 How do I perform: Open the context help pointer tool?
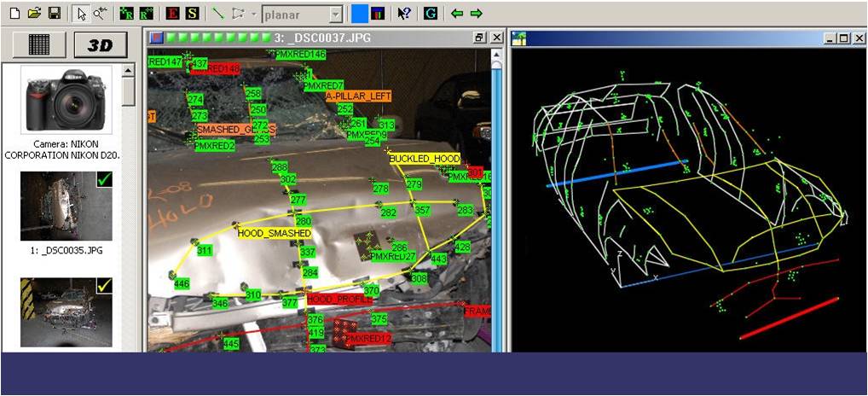pos(405,14)
